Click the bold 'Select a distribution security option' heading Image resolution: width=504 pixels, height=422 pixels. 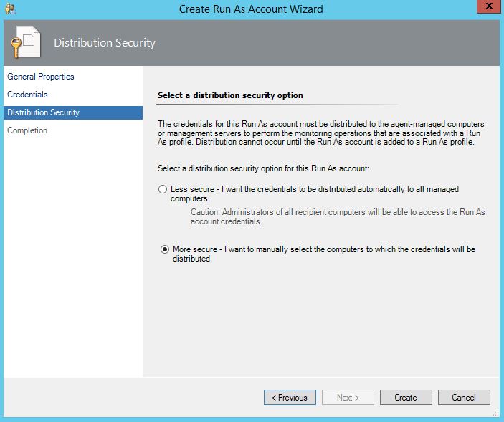click(x=229, y=95)
